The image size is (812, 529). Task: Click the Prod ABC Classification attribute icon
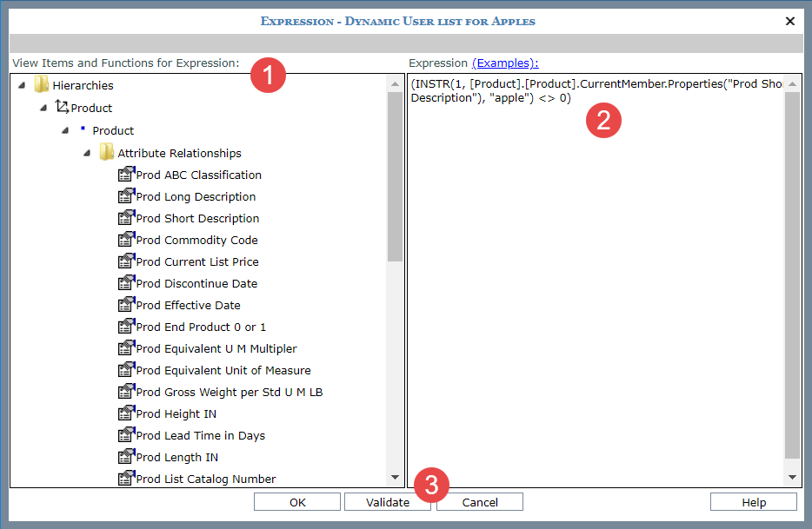(x=125, y=175)
